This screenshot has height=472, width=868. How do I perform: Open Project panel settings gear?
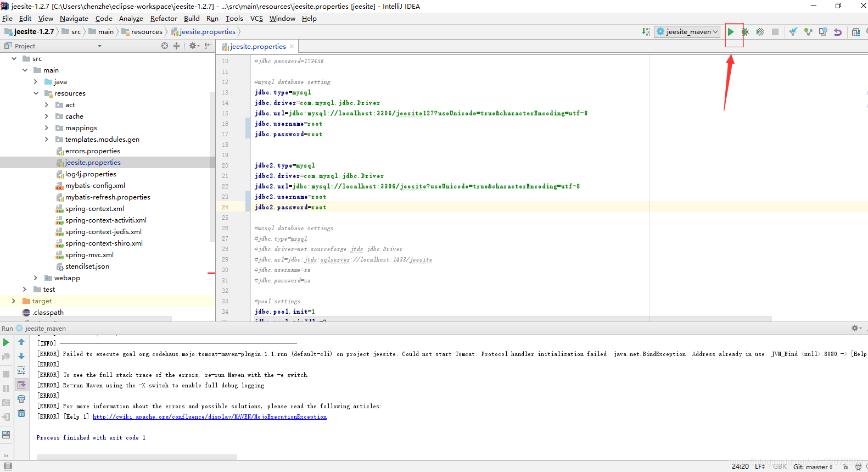[193, 46]
